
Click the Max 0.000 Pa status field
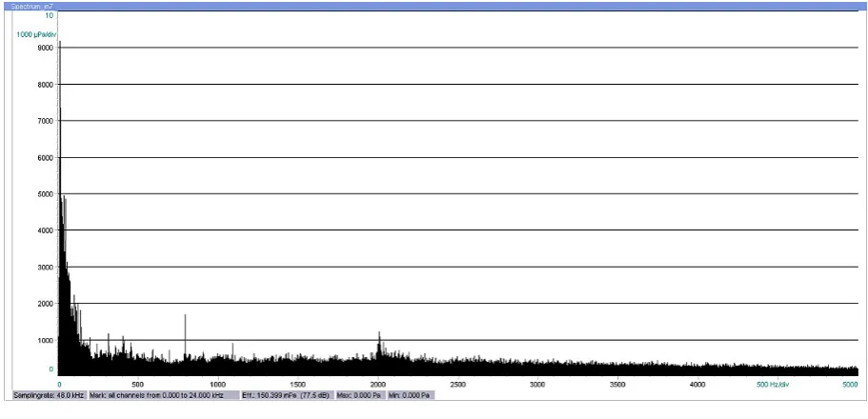coord(360,396)
